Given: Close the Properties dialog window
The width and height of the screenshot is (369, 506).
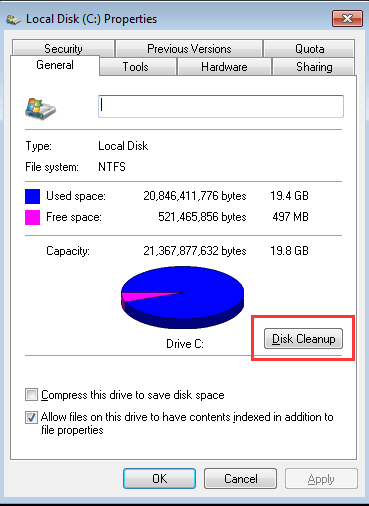Looking at the screenshot, I should (x=347, y=18).
